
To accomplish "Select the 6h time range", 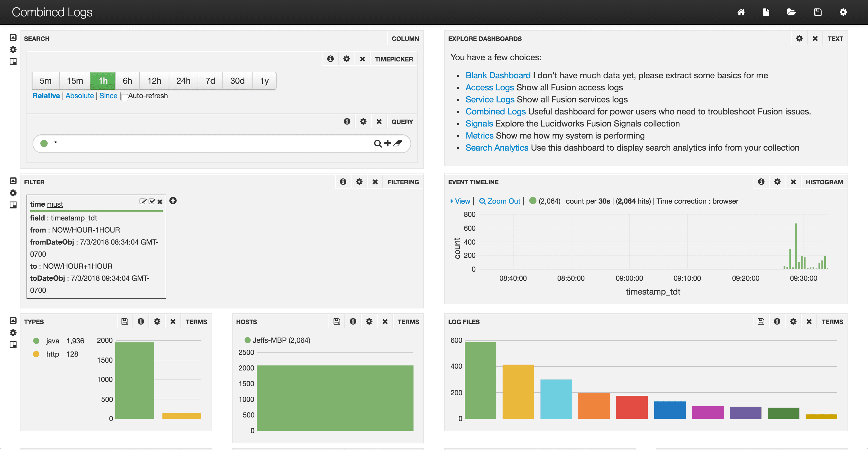I will pos(127,81).
